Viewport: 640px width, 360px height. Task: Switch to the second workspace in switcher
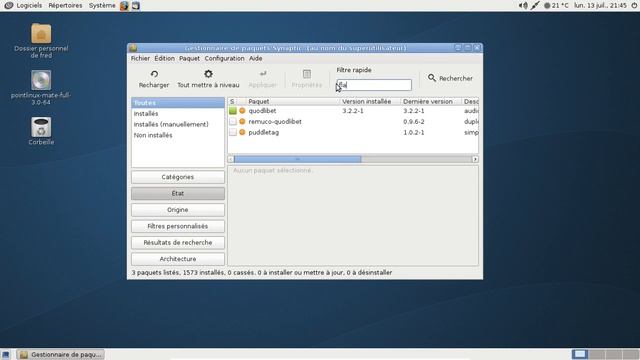(x=597, y=354)
